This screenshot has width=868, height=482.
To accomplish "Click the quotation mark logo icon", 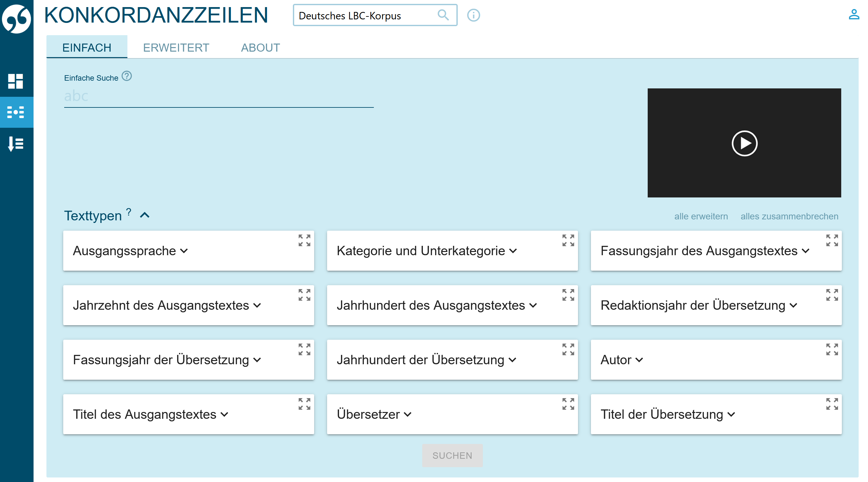I will [16, 18].
